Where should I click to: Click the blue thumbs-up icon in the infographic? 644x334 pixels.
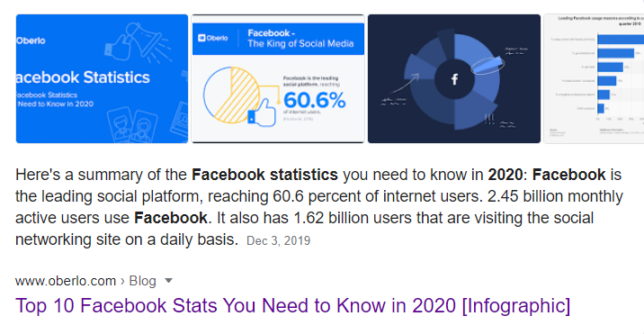(x=262, y=113)
